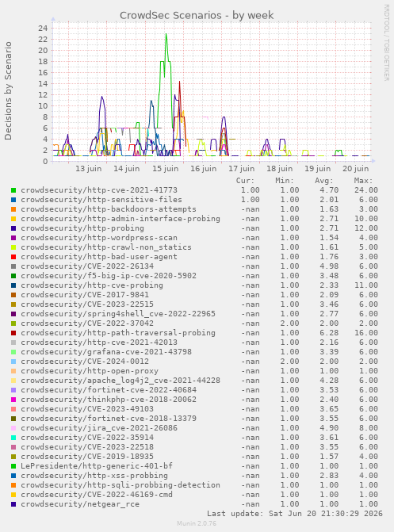Select the crowdsecurity/http-backdoors-attempts legend label

tap(109, 209)
